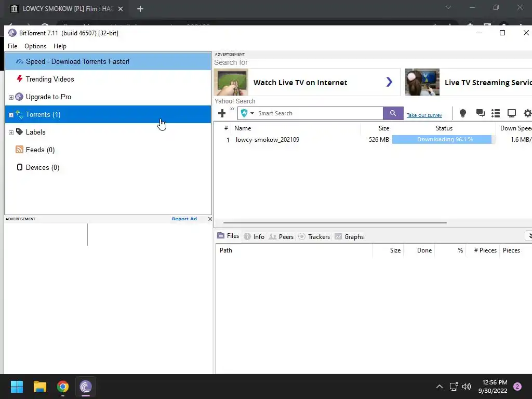Image resolution: width=532 pixels, height=399 pixels.
Task: Expand the Upgrade to Pro tree node
Action: coord(11,97)
